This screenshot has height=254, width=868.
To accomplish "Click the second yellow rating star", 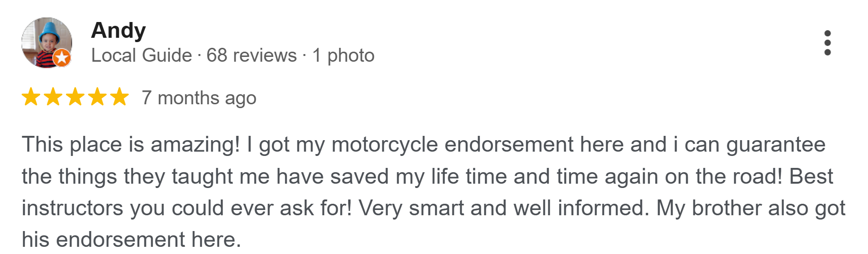I will click(53, 97).
